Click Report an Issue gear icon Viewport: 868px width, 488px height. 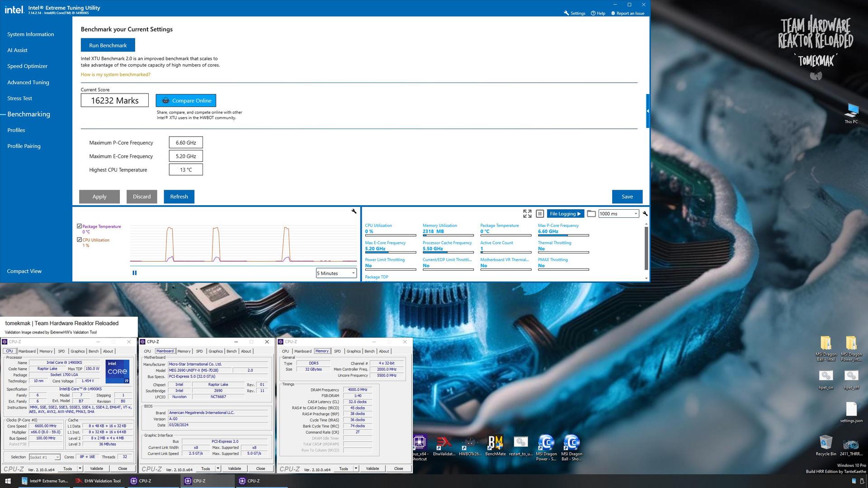coord(613,13)
